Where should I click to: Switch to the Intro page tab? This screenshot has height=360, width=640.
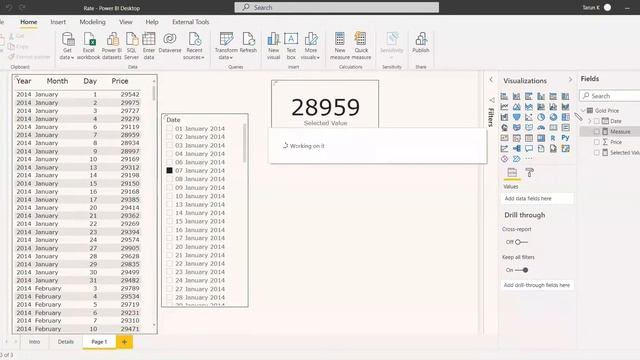34,342
